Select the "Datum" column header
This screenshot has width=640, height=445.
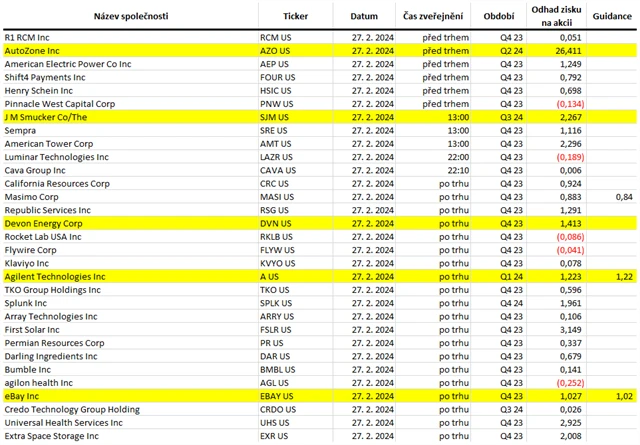[365, 17]
